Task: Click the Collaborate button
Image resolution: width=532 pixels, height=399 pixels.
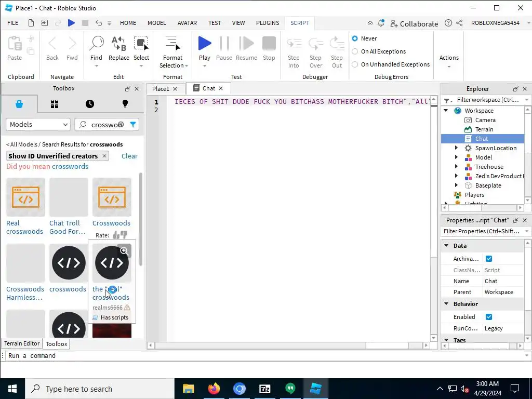Action: tap(414, 23)
